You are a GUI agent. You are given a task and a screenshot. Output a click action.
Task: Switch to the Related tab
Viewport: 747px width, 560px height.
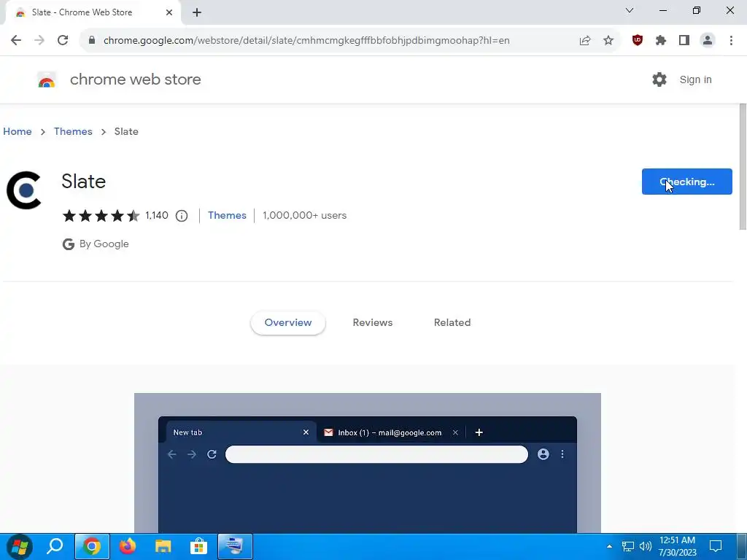[452, 322]
